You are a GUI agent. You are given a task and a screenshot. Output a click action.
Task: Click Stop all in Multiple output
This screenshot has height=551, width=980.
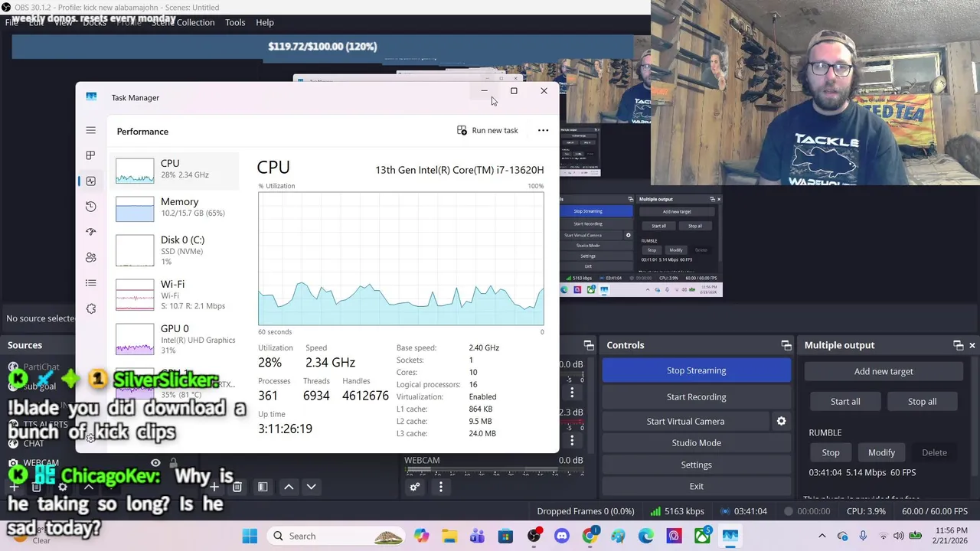[x=922, y=401]
